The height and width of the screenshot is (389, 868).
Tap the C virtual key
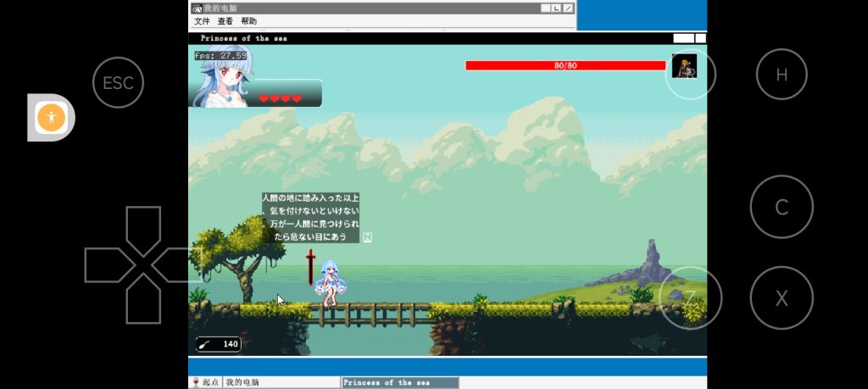(x=782, y=207)
